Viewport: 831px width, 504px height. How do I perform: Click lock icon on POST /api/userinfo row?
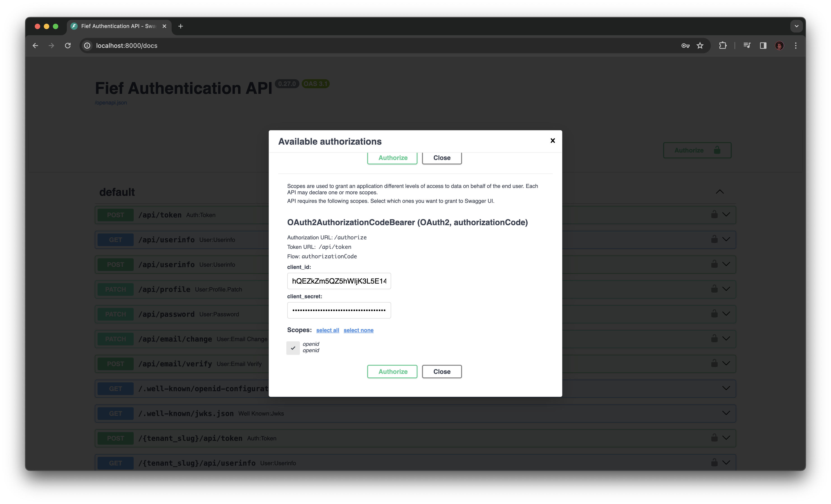click(714, 264)
